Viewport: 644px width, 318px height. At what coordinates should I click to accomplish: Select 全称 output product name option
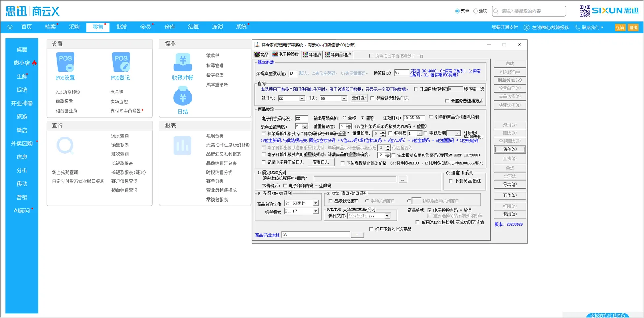point(344,118)
